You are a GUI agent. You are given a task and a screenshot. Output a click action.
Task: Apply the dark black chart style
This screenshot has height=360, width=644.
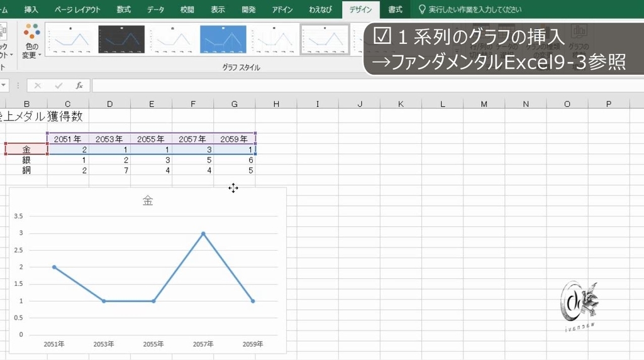tap(121, 40)
